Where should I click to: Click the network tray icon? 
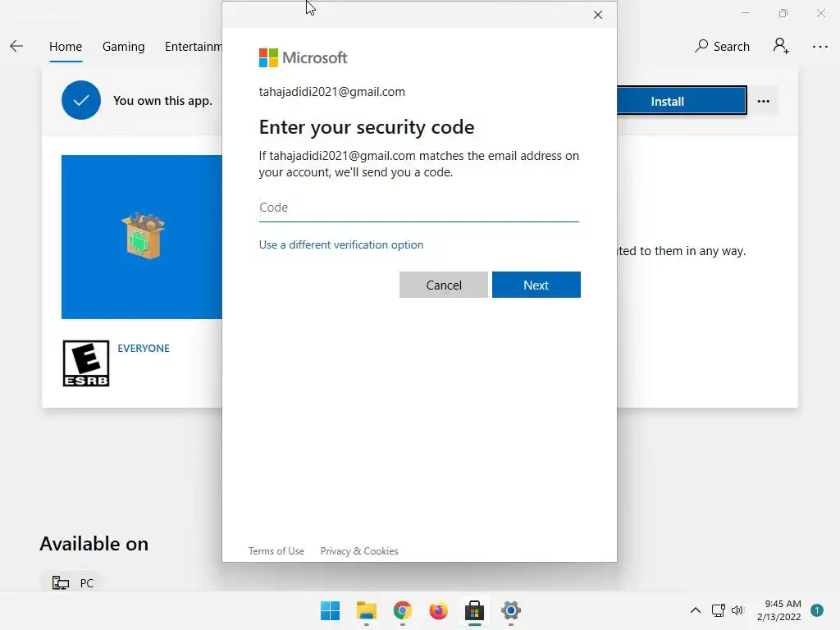[x=719, y=610]
